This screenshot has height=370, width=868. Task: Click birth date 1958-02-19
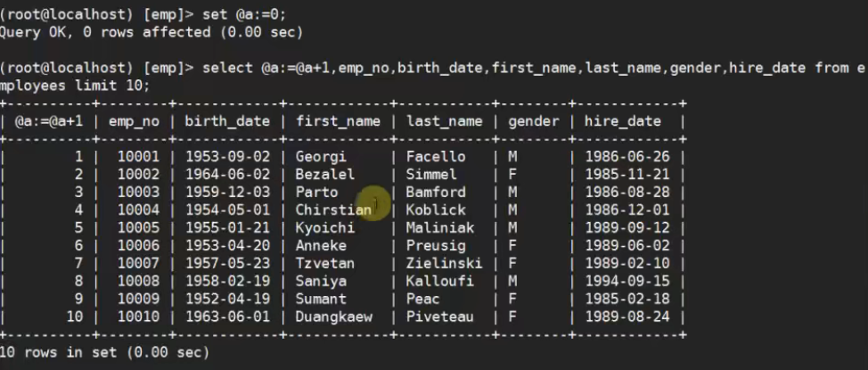point(227,281)
